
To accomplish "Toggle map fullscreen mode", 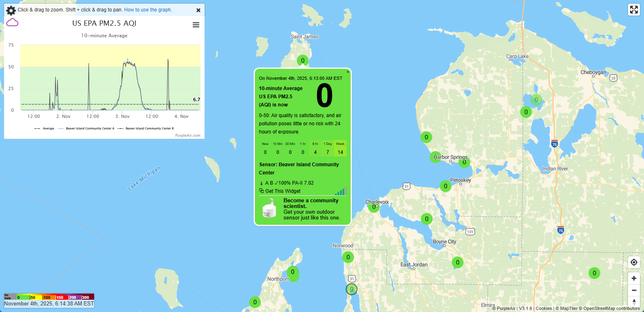I will coord(634,10).
